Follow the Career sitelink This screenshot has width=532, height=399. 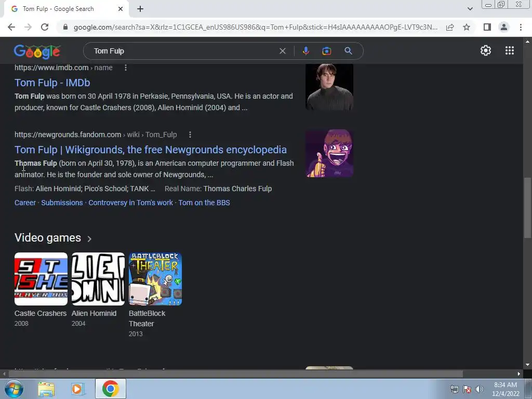[25, 203]
